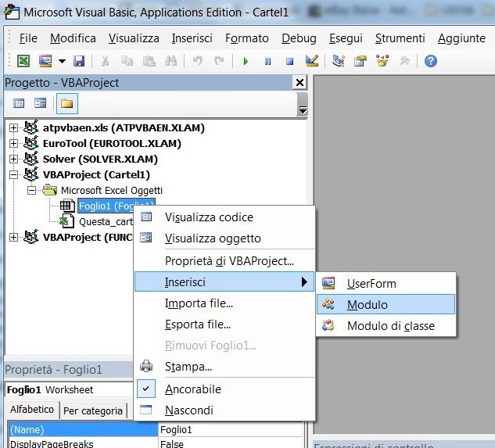The height and width of the screenshot is (448, 495).
Task: Toggle Folders button in Project panel
Action: pos(67,103)
